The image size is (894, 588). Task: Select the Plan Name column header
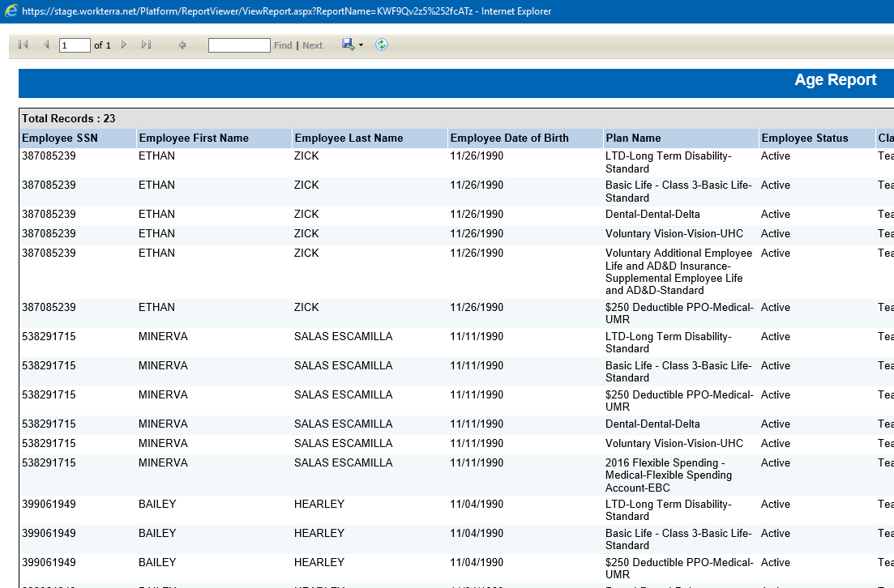pyautogui.click(x=633, y=138)
